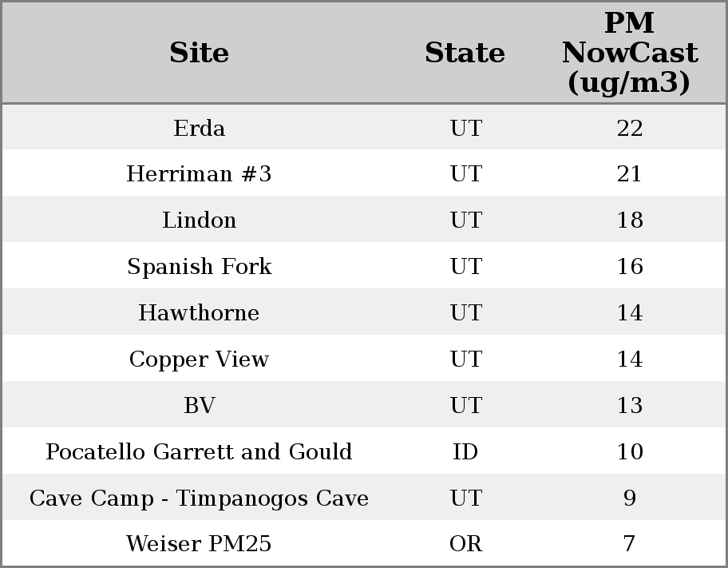Viewport: 728px width, 568px height.
Task: Click the Site column header
Action: coord(199,54)
